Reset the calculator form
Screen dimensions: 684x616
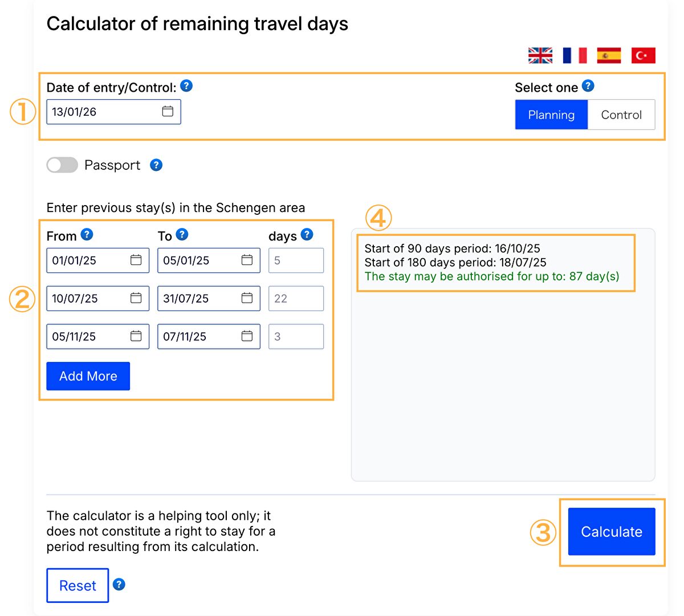pyautogui.click(x=78, y=585)
